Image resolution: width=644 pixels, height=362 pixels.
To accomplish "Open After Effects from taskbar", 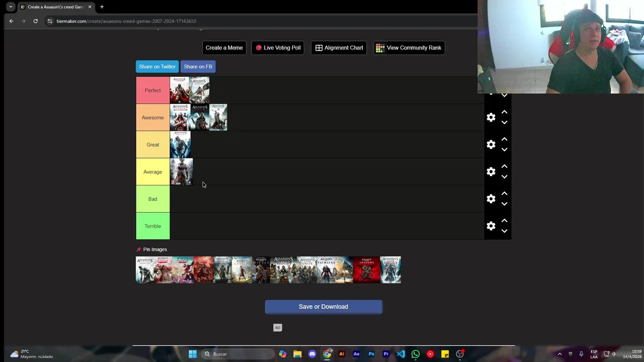I will click(x=356, y=354).
